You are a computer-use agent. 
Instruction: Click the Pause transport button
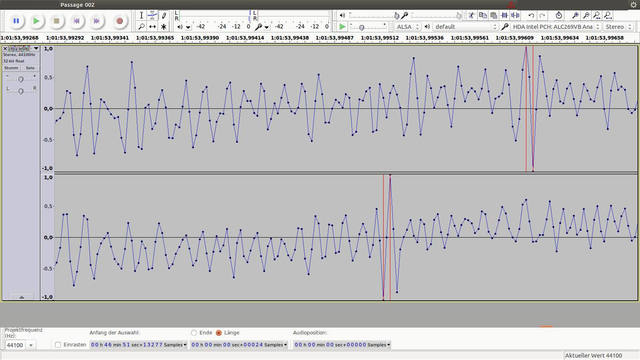pyautogui.click(x=16, y=21)
